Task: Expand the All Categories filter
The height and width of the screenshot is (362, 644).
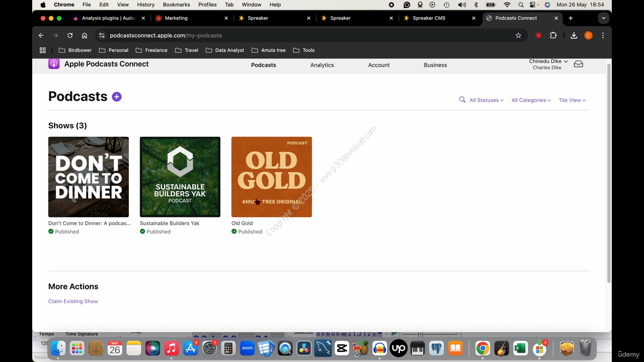Action: pos(531,100)
